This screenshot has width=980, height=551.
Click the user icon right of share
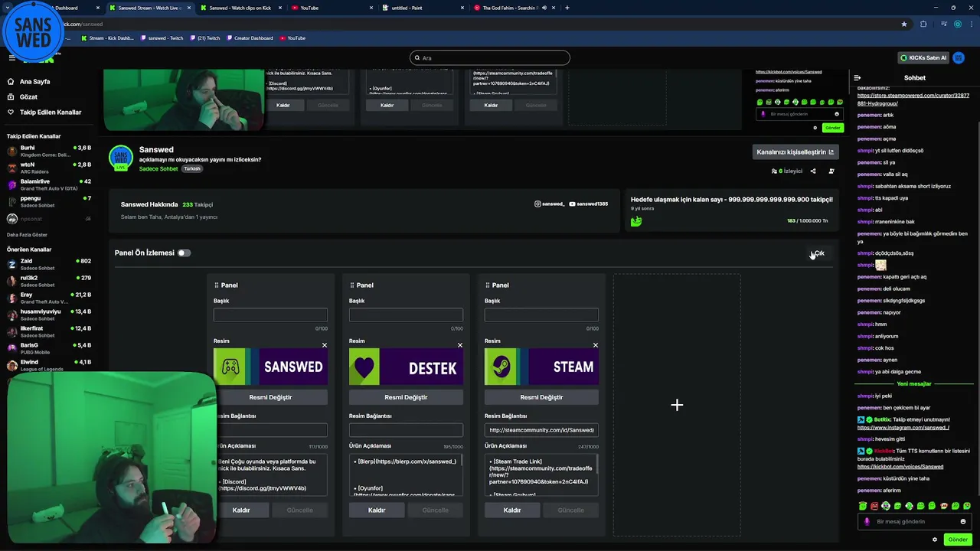[x=831, y=171]
